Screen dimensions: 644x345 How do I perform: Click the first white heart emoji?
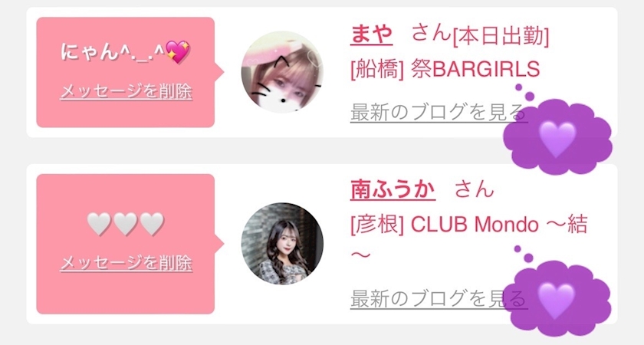[99, 224]
